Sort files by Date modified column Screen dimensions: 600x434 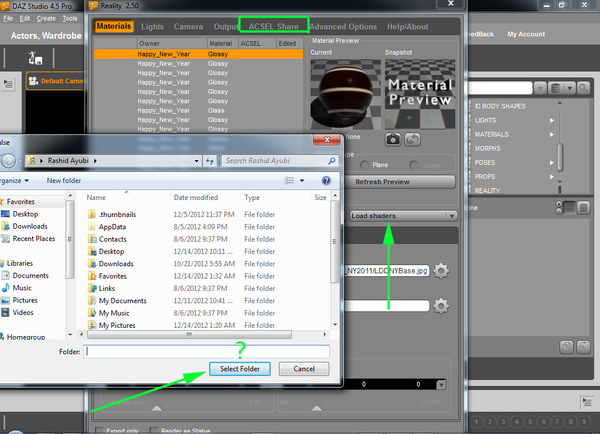click(196, 197)
